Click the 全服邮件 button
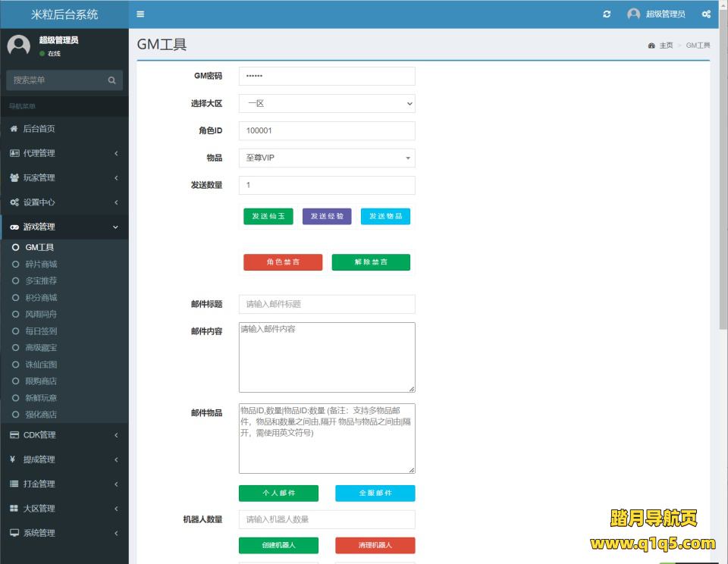The width and height of the screenshot is (728, 564). [x=375, y=493]
